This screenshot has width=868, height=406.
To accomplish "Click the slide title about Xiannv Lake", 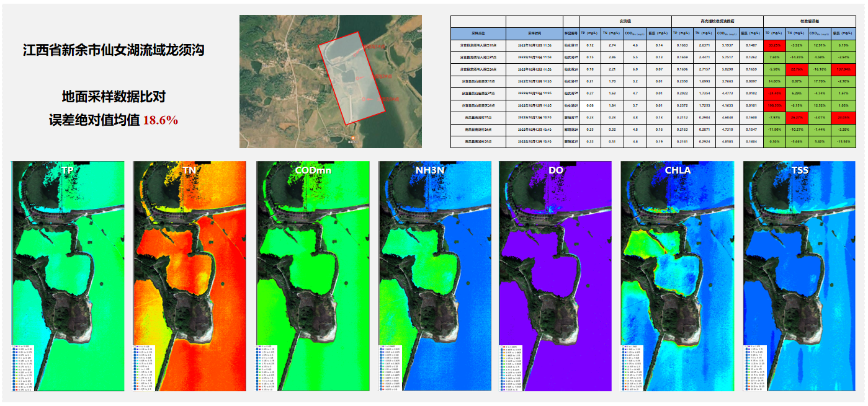I will click(114, 50).
